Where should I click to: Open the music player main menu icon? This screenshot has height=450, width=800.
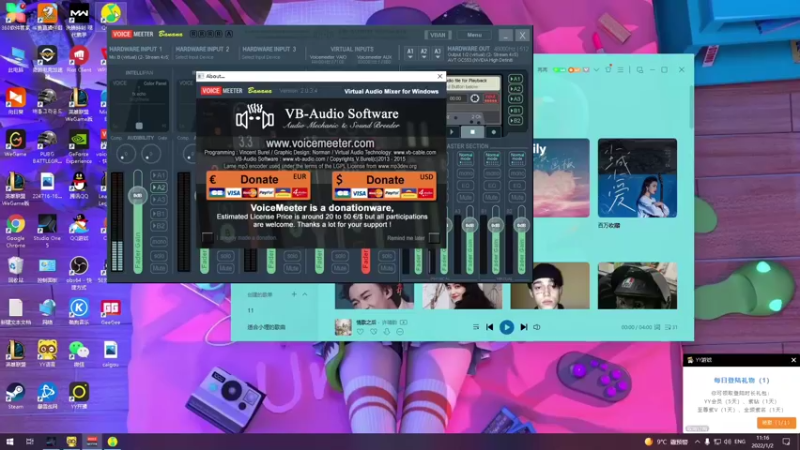[620, 69]
